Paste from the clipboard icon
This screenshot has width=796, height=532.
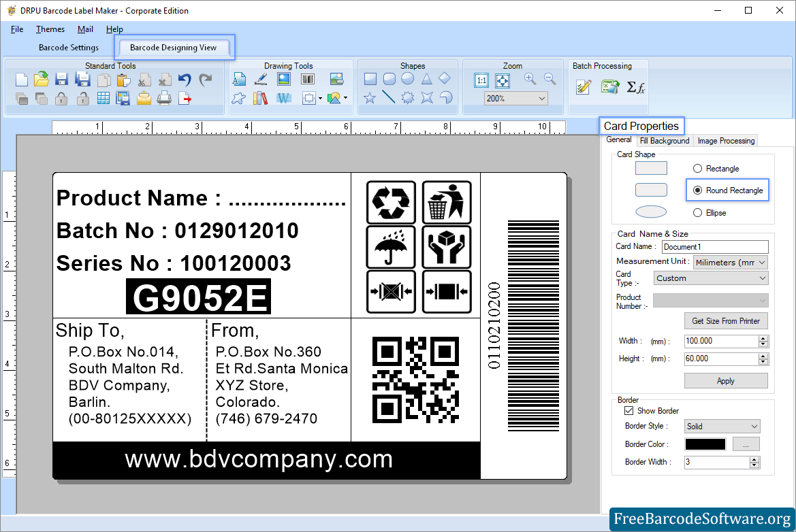coord(123,80)
